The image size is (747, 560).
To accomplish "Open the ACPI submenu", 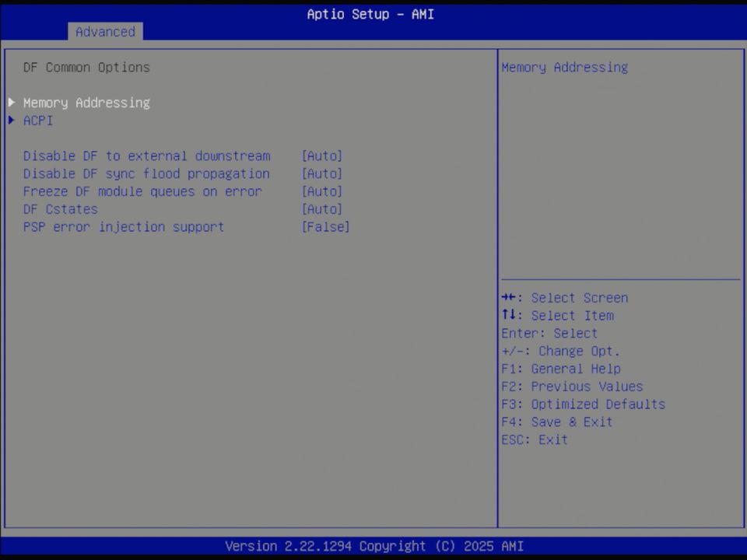I will tap(38, 120).
